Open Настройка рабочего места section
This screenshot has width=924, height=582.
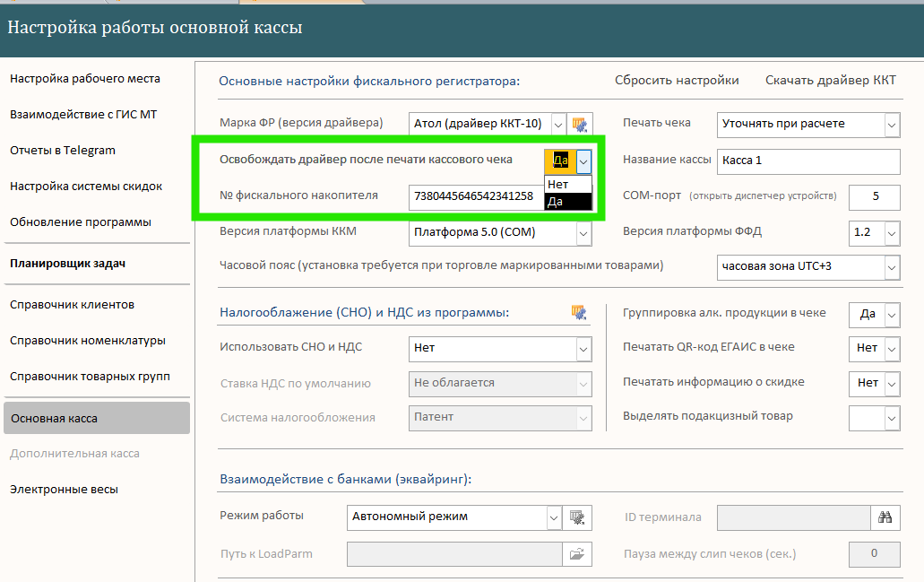click(x=85, y=78)
